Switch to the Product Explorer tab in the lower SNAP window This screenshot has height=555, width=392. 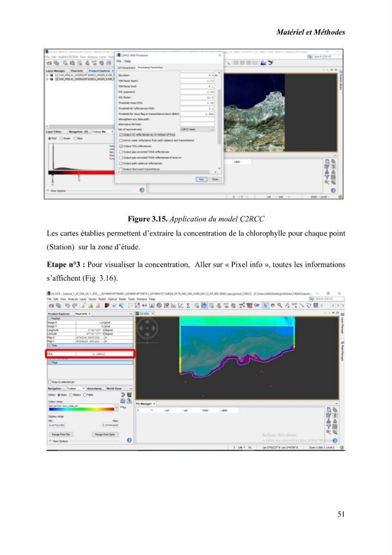coord(59,314)
